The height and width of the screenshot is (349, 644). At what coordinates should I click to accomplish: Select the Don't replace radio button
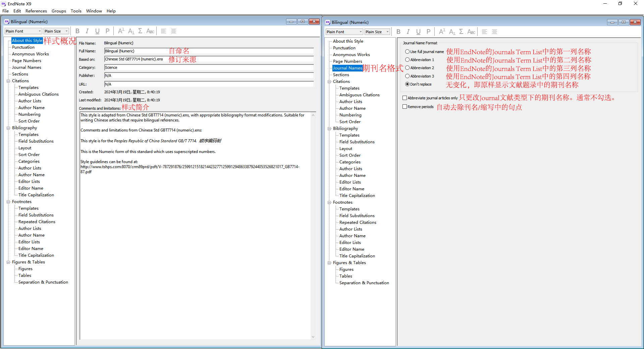(x=407, y=84)
